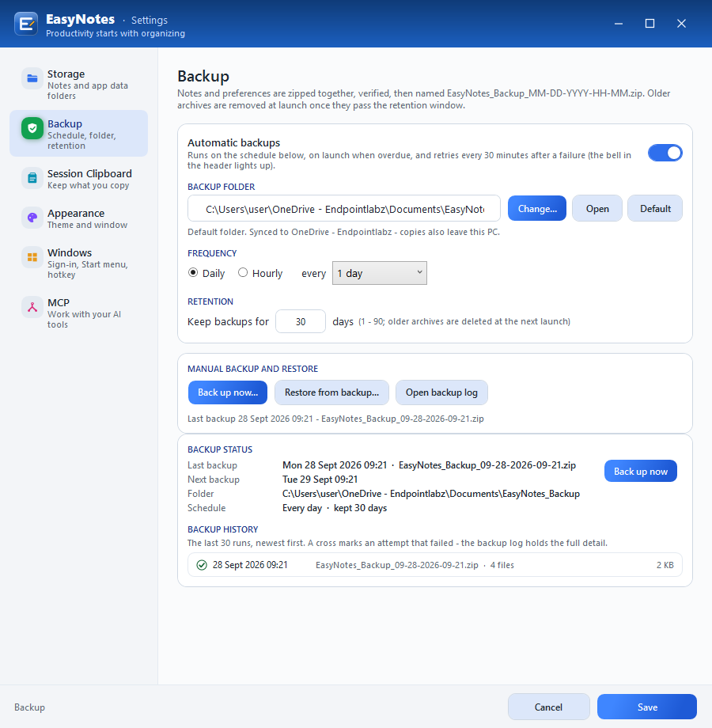
Task: Select the Hourly frequency radio button
Action: 243,272
